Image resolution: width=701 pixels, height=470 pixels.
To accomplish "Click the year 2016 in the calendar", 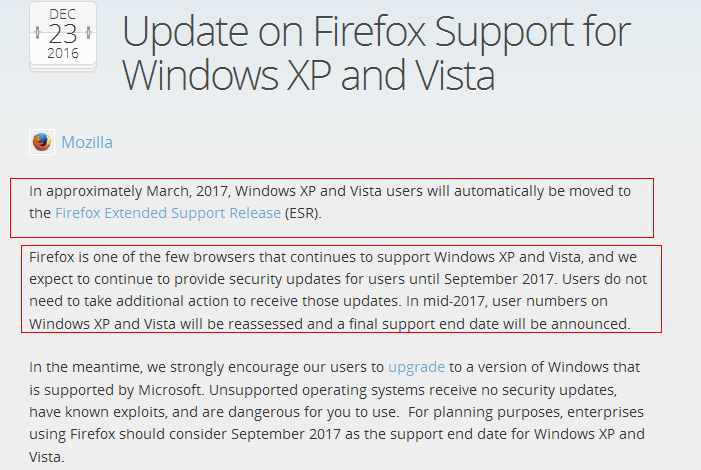I will [63, 53].
